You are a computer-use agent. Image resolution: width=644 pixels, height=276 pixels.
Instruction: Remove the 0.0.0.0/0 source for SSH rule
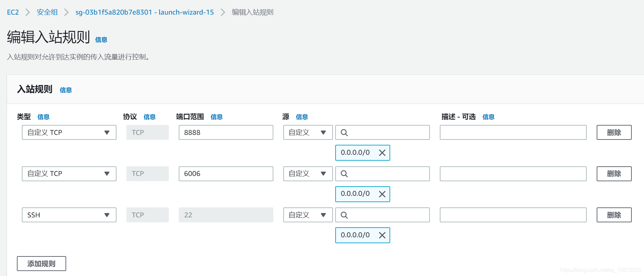(x=382, y=235)
